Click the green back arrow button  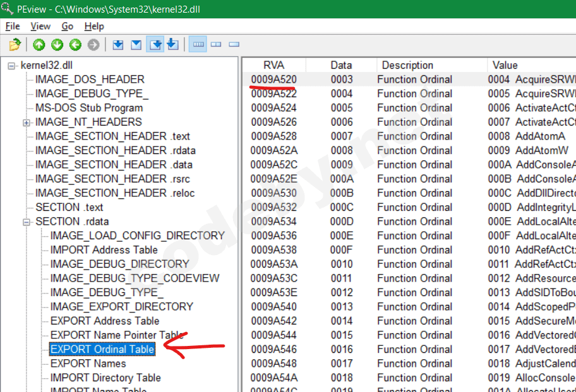(x=75, y=45)
